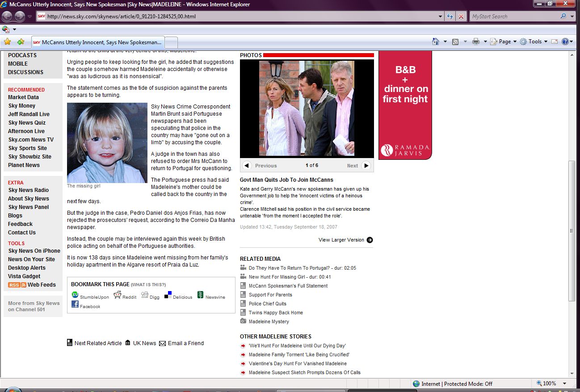Select the McCanns Utterly Innocent browser tab
580x392 pixels.
point(97,42)
